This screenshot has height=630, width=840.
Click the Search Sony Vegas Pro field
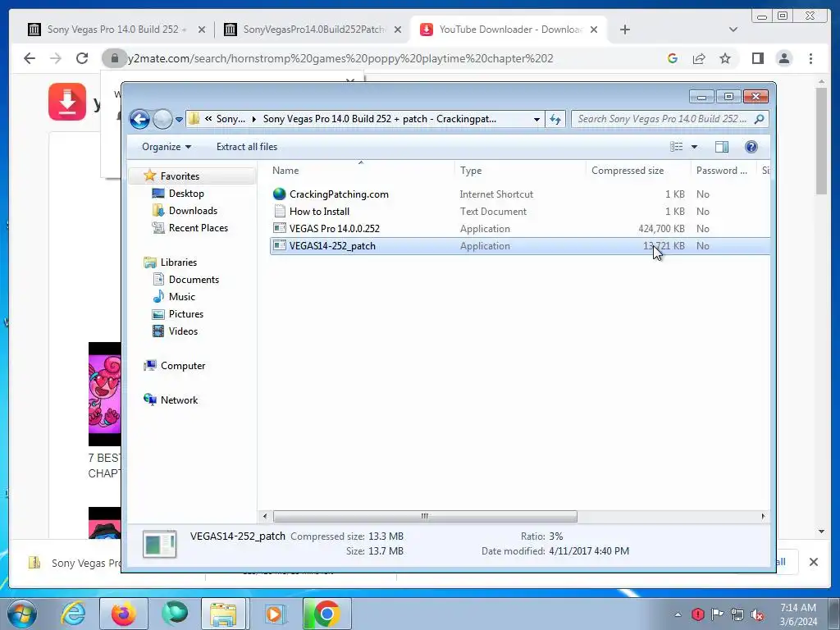pyautogui.click(x=669, y=119)
